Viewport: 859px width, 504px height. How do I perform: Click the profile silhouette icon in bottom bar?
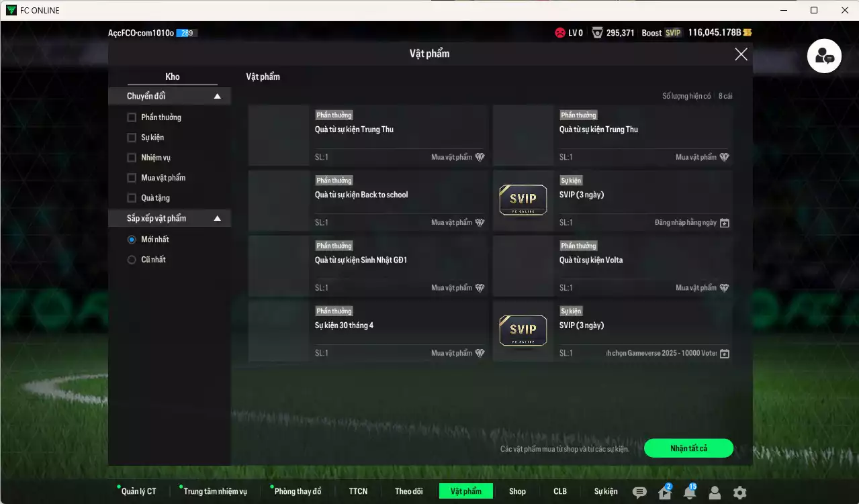(715, 493)
